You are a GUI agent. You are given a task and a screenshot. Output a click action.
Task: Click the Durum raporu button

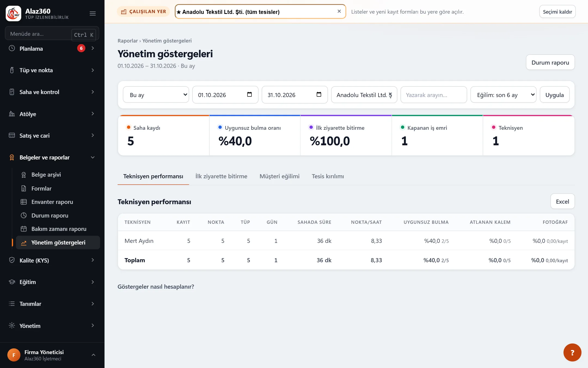[550, 62]
